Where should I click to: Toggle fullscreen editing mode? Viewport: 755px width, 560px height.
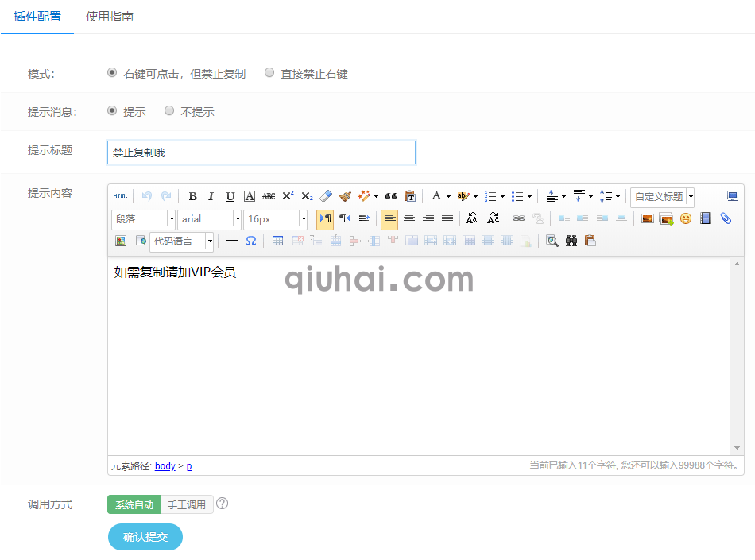(x=732, y=195)
